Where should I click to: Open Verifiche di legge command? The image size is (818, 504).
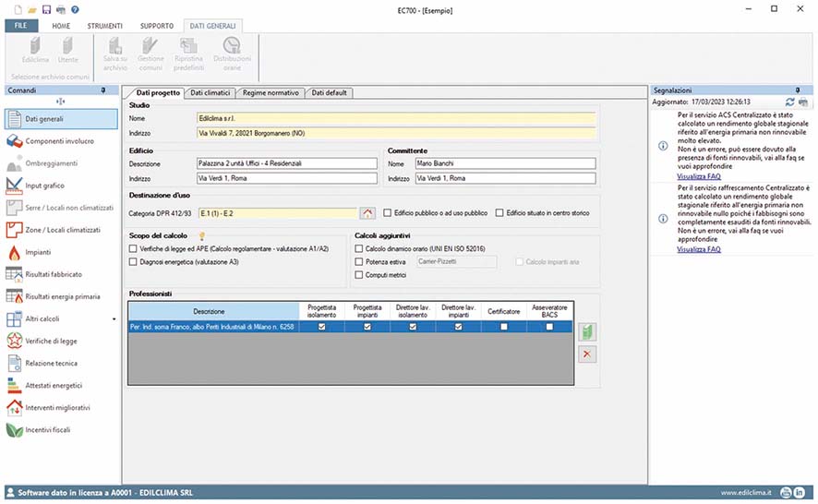pos(62,342)
